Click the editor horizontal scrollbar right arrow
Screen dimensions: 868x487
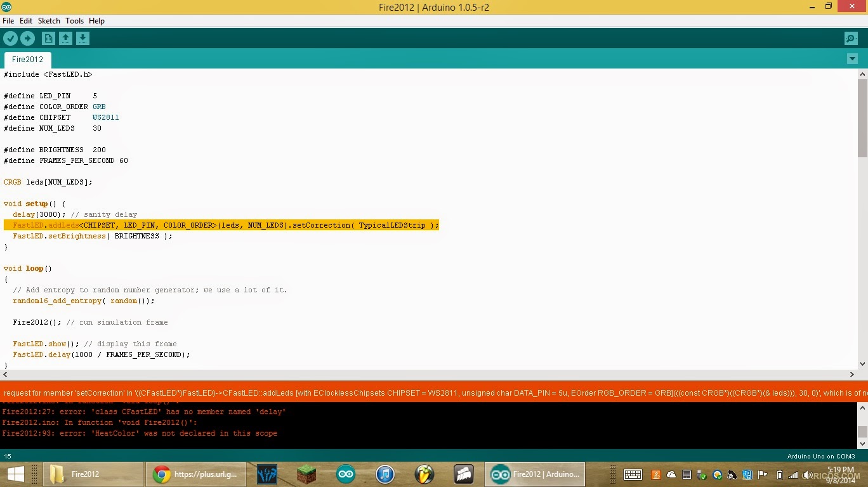pyautogui.click(x=852, y=375)
